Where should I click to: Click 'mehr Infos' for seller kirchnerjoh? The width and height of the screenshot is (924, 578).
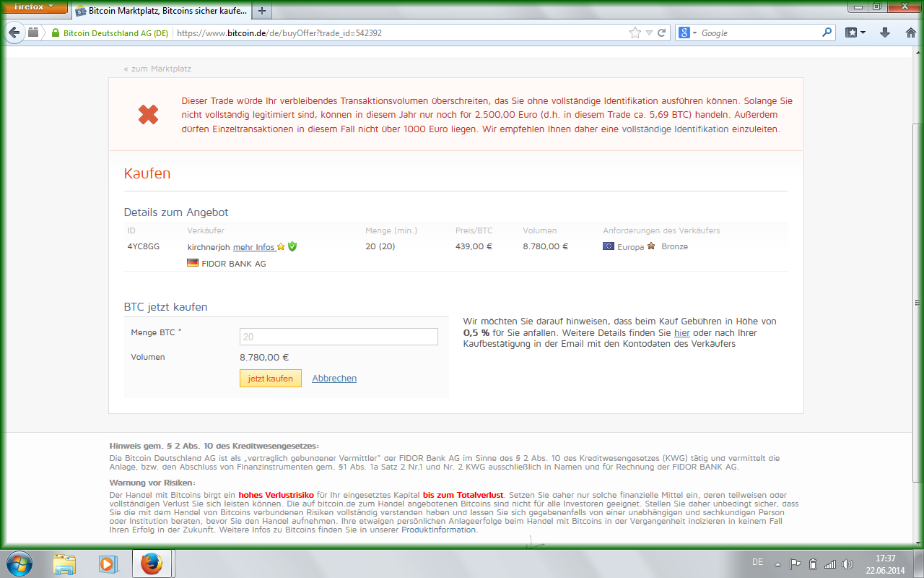click(254, 247)
